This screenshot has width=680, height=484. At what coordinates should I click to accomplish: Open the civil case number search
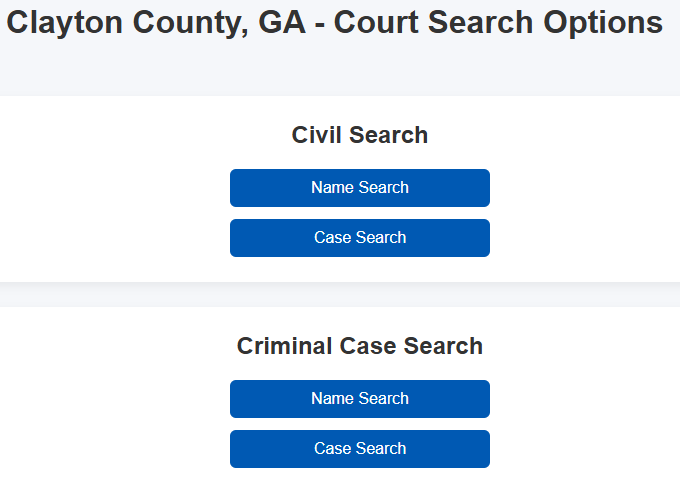(360, 238)
